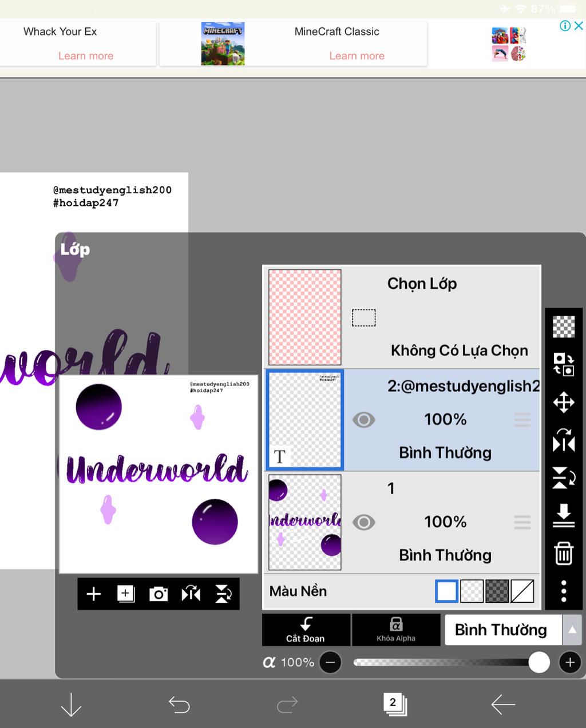The height and width of the screenshot is (728, 586).
Task: Tap the Wi-Fi status icon
Action: point(520,9)
